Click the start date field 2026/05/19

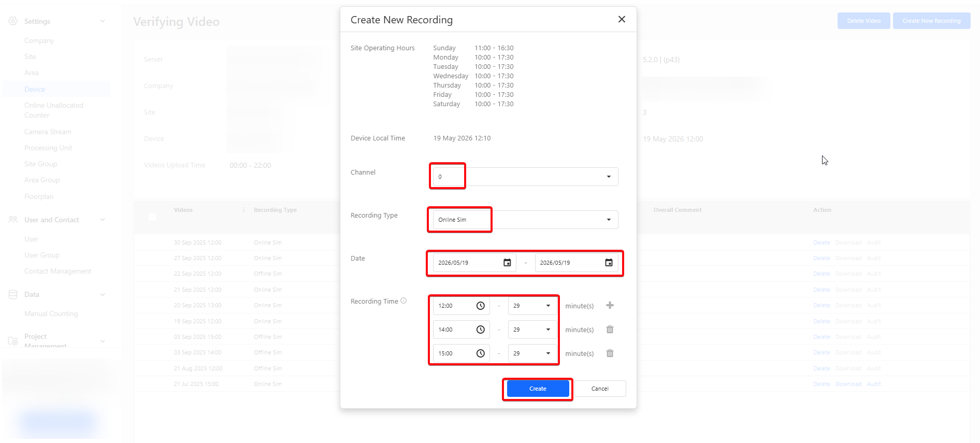pyautogui.click(x=474, y=263)
